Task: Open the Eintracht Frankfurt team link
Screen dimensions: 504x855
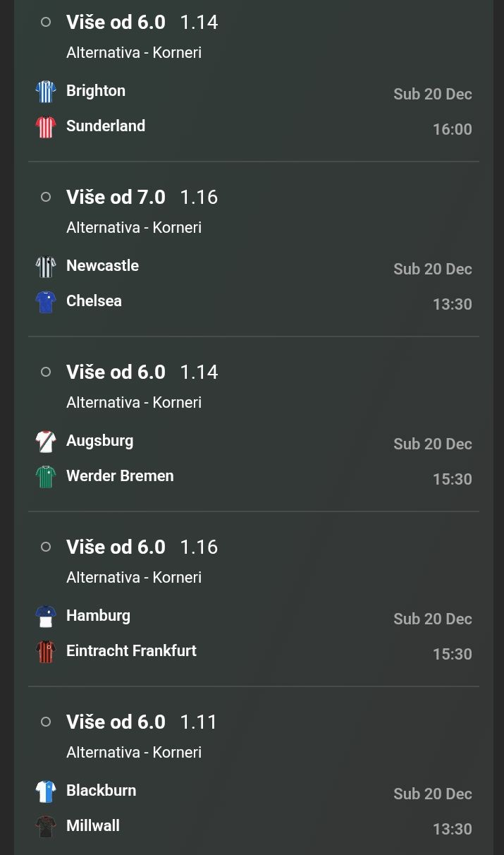Action: point(131,651)
